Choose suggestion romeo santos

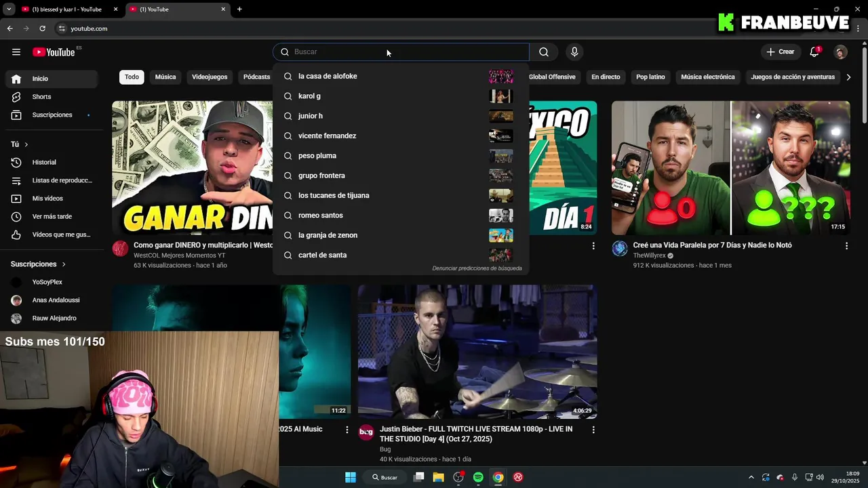point(401,216)
